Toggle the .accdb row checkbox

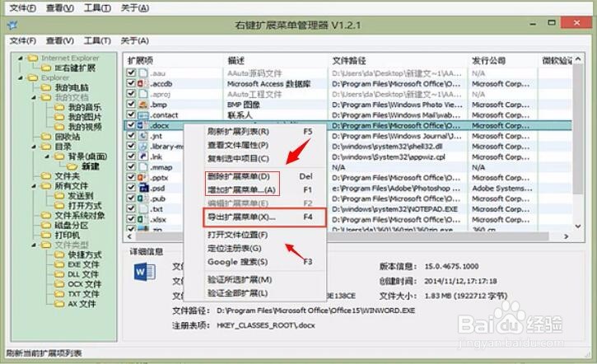point(131,82)
